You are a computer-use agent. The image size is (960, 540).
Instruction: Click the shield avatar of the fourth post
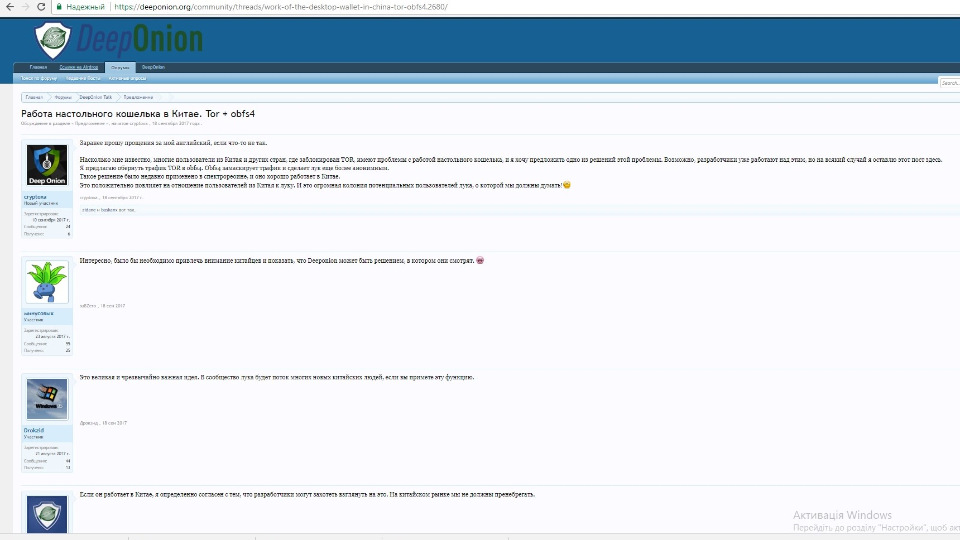click(47, 516)
